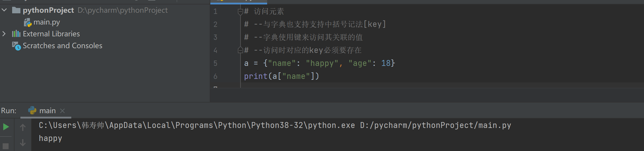The height and width of the screenshot is (151, 644).
Task: Collapse the pythonProject root node chevron
Action: [4, 10]
